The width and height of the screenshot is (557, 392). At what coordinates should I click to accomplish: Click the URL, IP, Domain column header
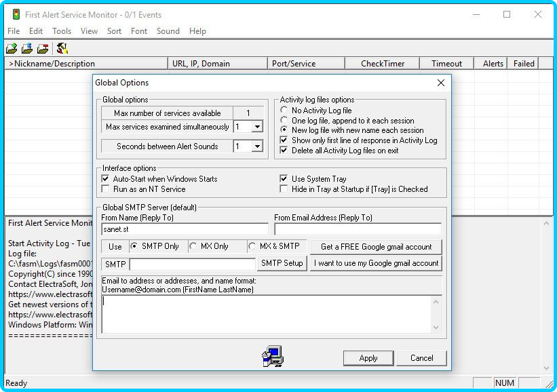(217, 64)
